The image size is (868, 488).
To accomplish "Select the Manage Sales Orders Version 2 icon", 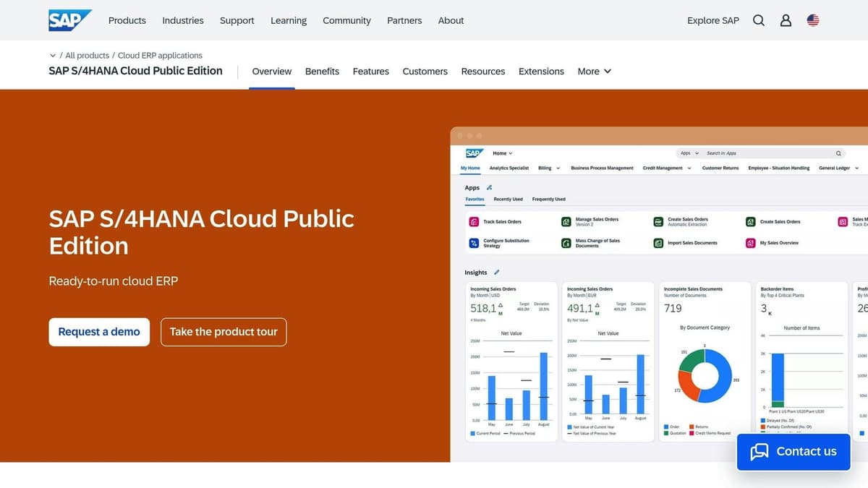I will coord(566,221).
